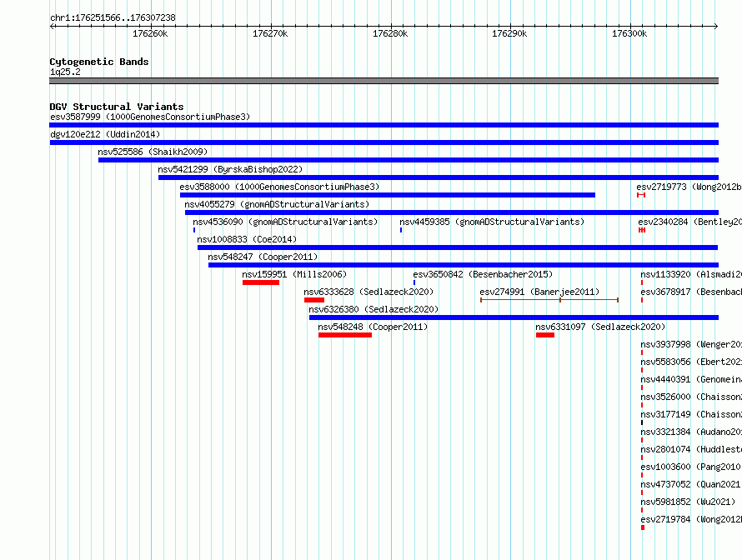Viewport: 742px width, 560px height.
Task: Select the esv3588000 variant label
Action: pos(279,187)
